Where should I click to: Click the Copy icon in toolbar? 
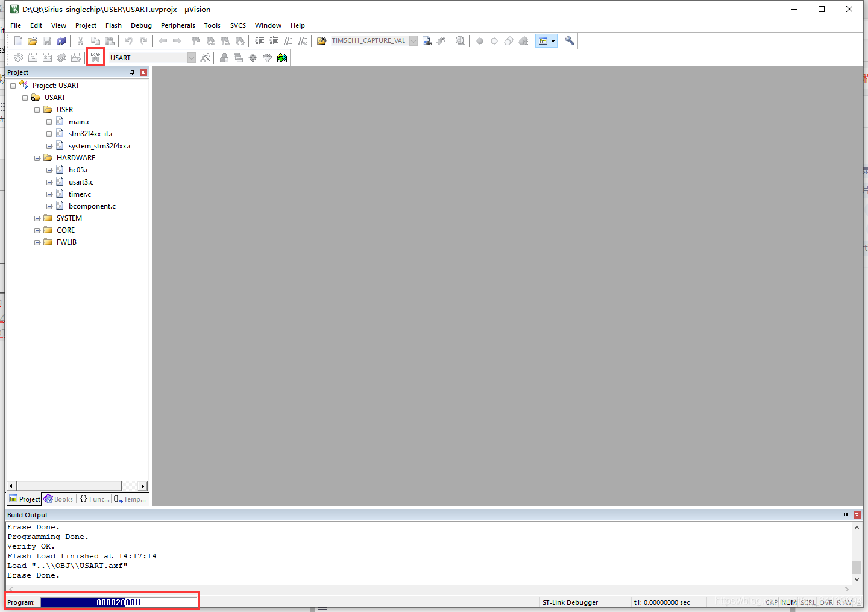coord(95,41)
